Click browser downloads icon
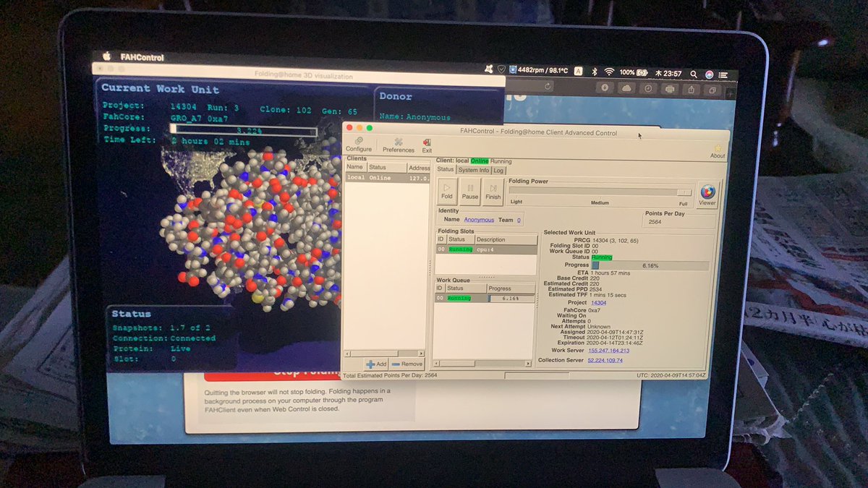Image resolution: width=868 pixels, height=488 pixels. (605, 87)
